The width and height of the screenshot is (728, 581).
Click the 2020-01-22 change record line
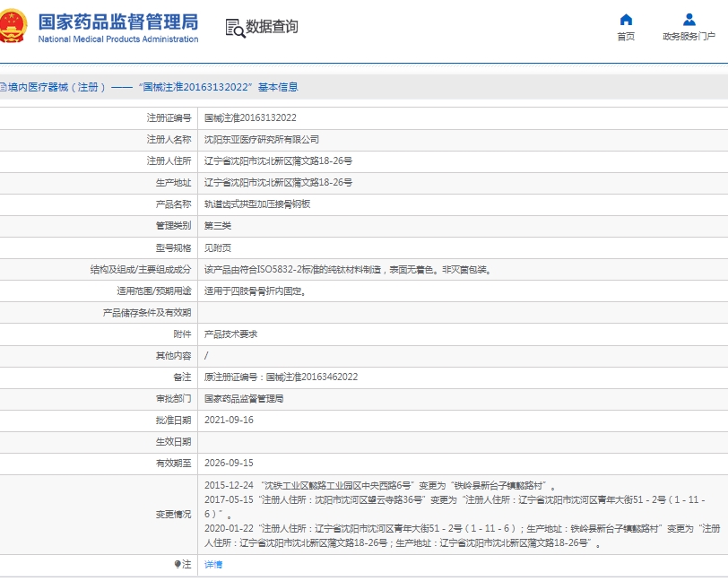[x=463, y=536]
